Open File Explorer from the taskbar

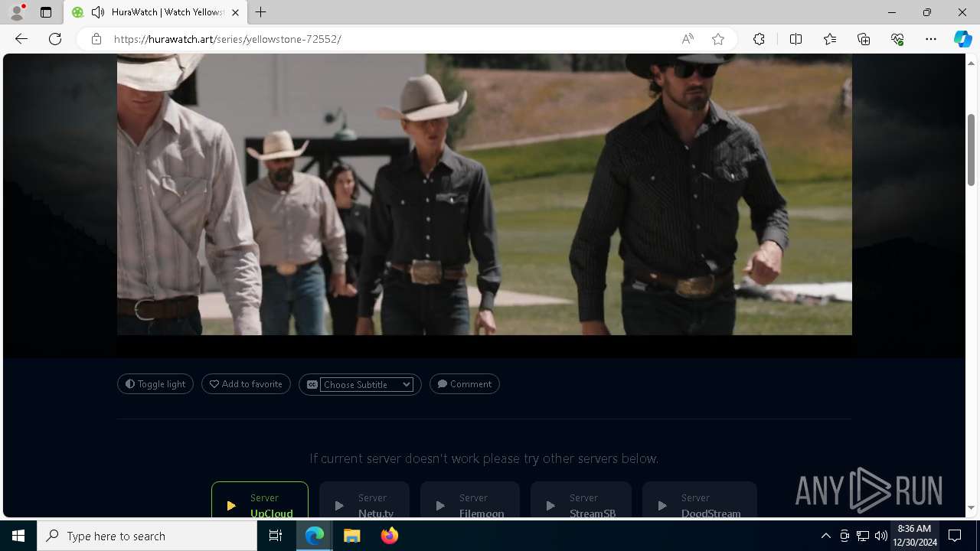[x=351, y=536]
